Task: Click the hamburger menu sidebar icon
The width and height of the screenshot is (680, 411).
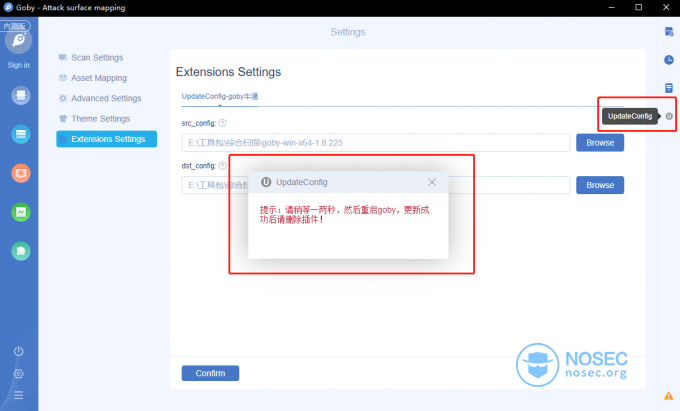Action: tap(19, 395)
